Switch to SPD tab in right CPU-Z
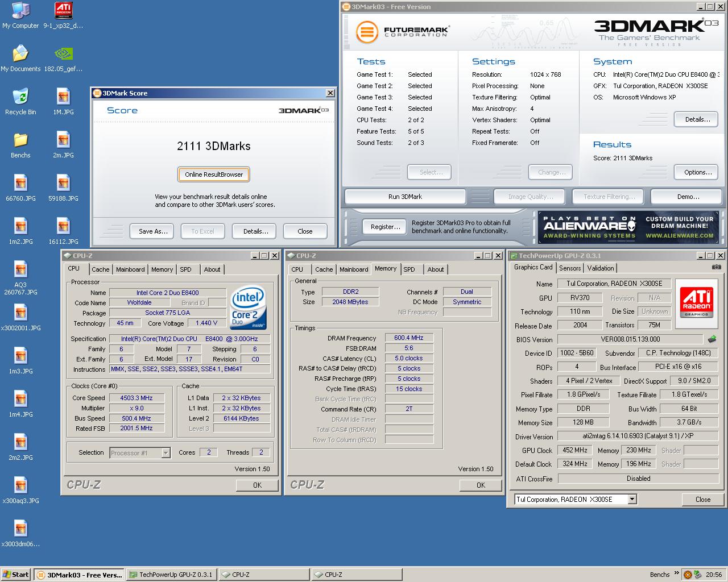 (x=409, y=269)
